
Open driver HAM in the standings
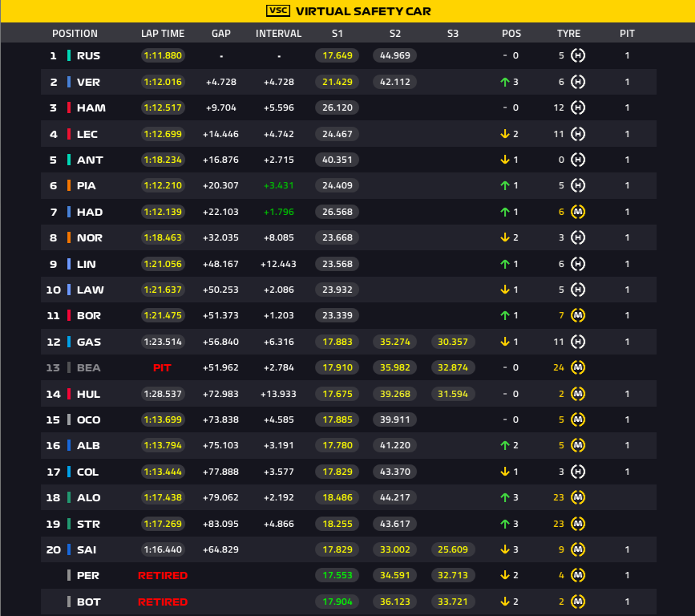pyautogui.click(x=91, y=107)
